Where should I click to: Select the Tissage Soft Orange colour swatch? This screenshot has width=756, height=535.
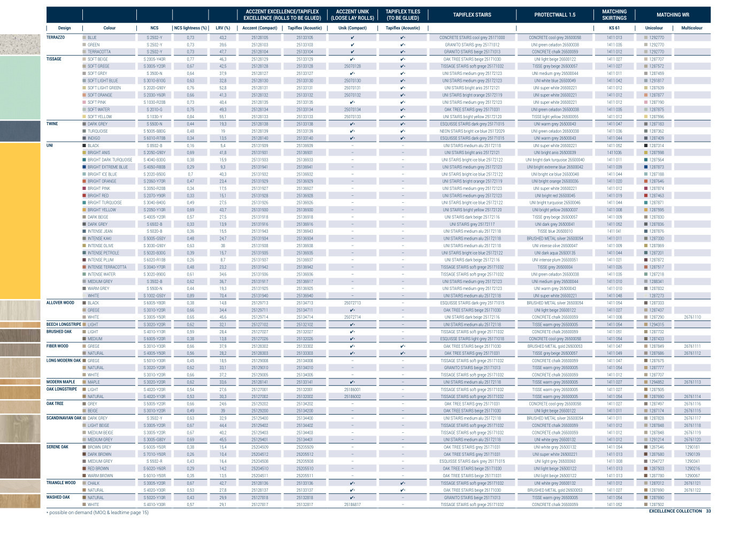click(84, 95)
